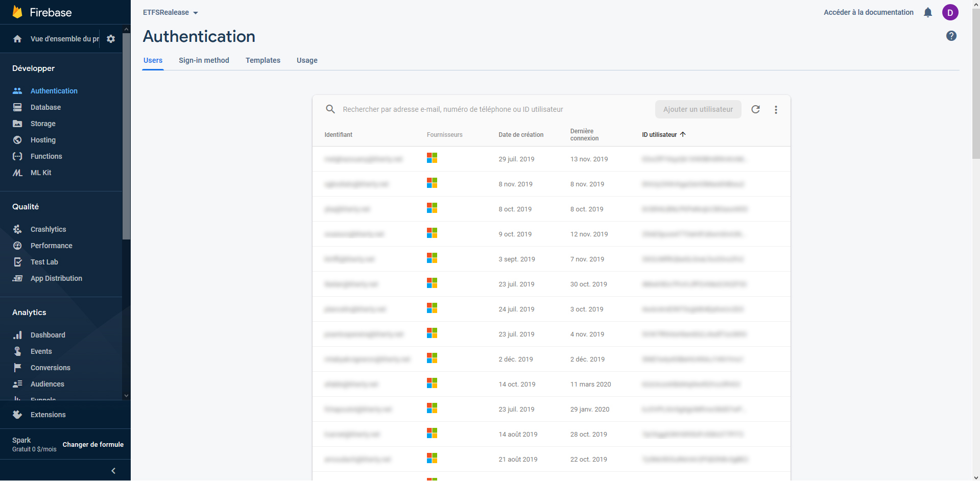Viewport: 980px width, 481px height.
Task: Click the Fournisseurs column header
Action: pos(444,135)
